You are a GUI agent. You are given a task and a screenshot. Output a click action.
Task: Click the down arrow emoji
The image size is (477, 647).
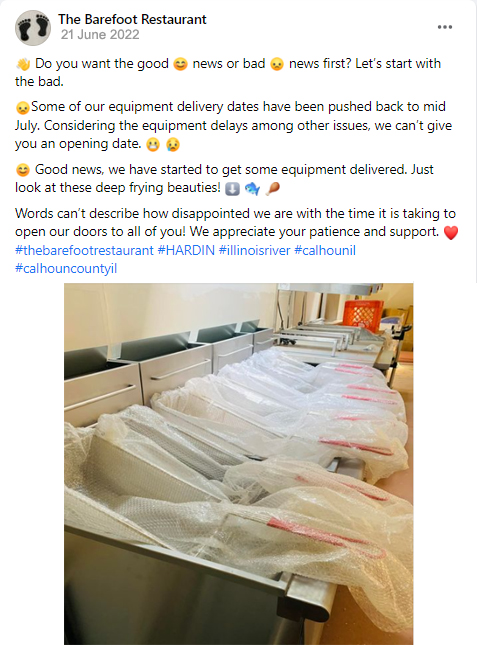232,189
